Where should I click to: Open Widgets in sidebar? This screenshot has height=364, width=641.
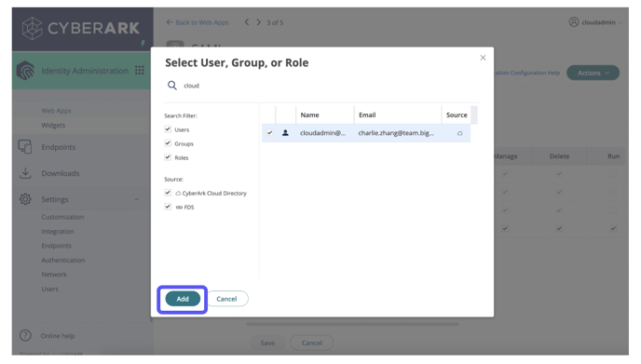[53, 125]
